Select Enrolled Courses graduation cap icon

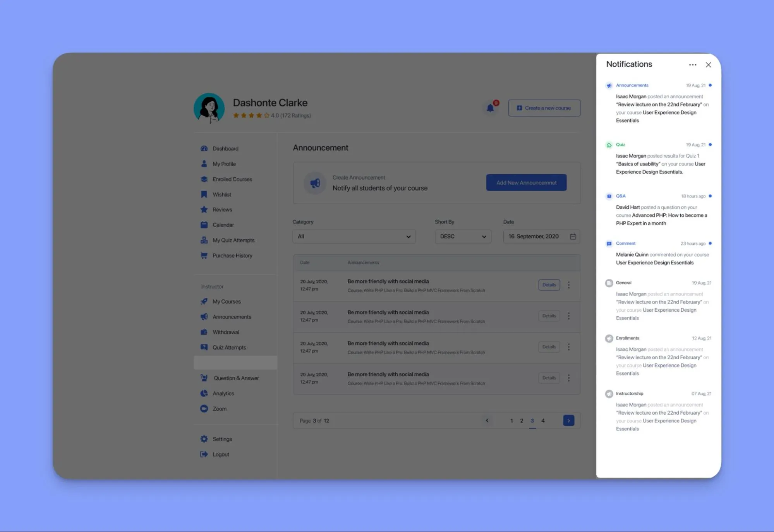pyautogui.click(x=204, y=179)
